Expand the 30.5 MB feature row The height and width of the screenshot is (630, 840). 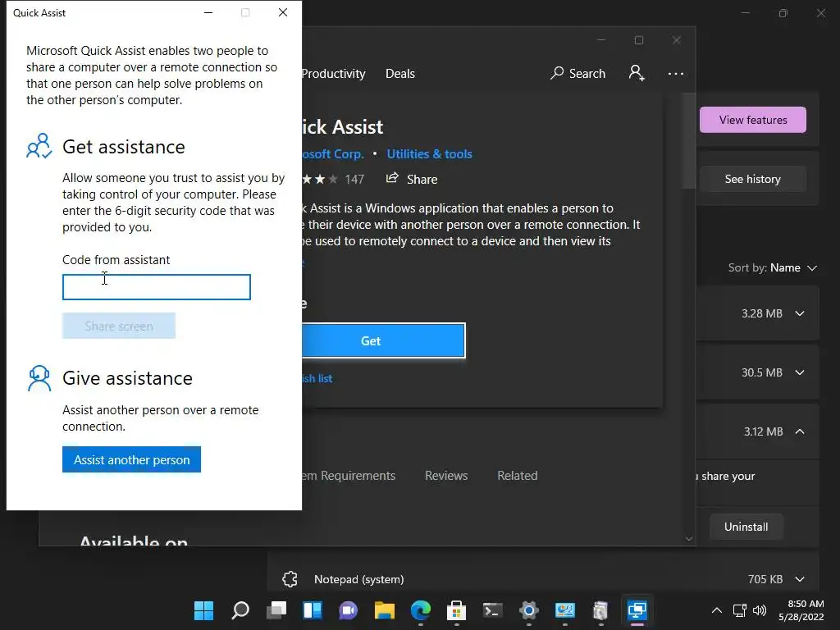tap(800, 373)
